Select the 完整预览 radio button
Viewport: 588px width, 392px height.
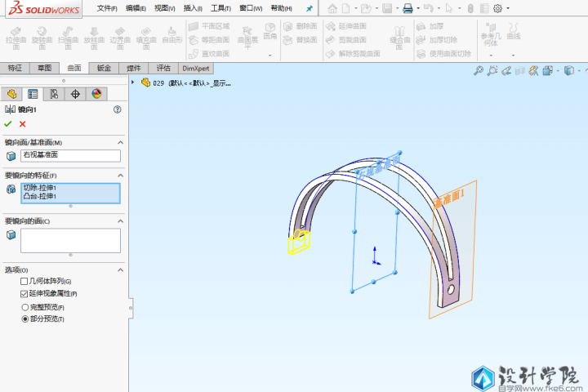24,306
